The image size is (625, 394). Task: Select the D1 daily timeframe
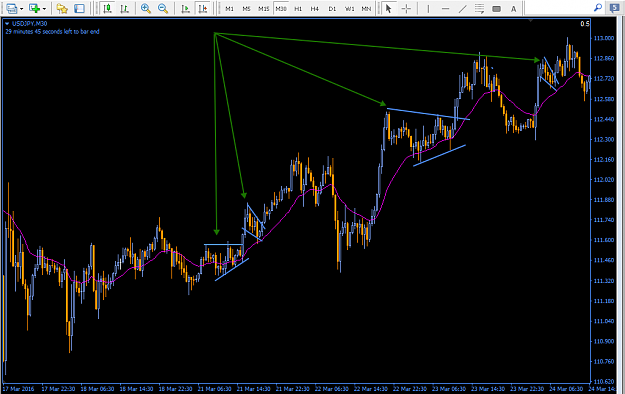(332, 8)
